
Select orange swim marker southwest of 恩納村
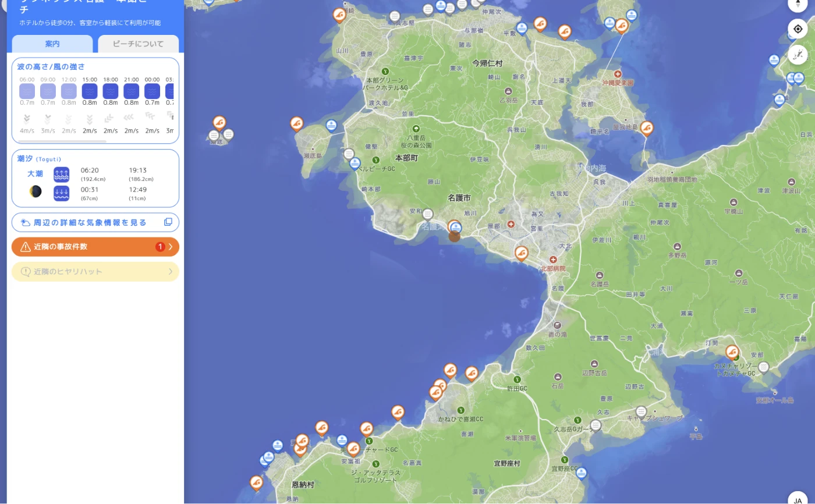[257, 482]
